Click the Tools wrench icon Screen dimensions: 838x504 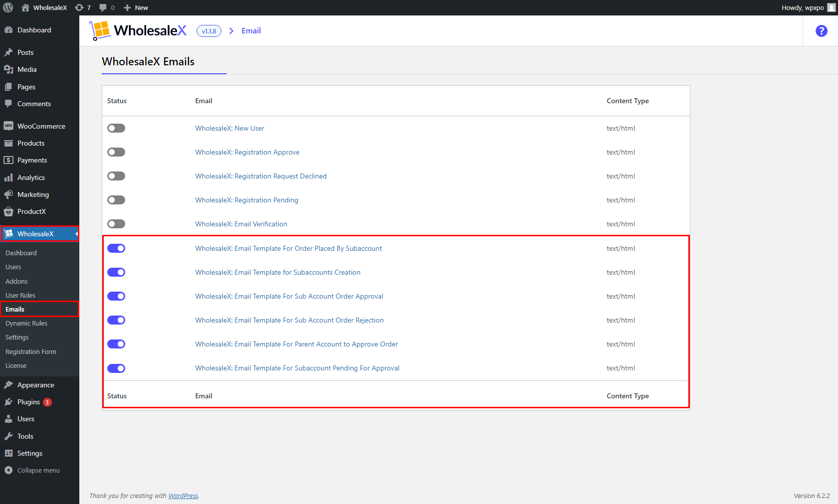click(8, 436)
